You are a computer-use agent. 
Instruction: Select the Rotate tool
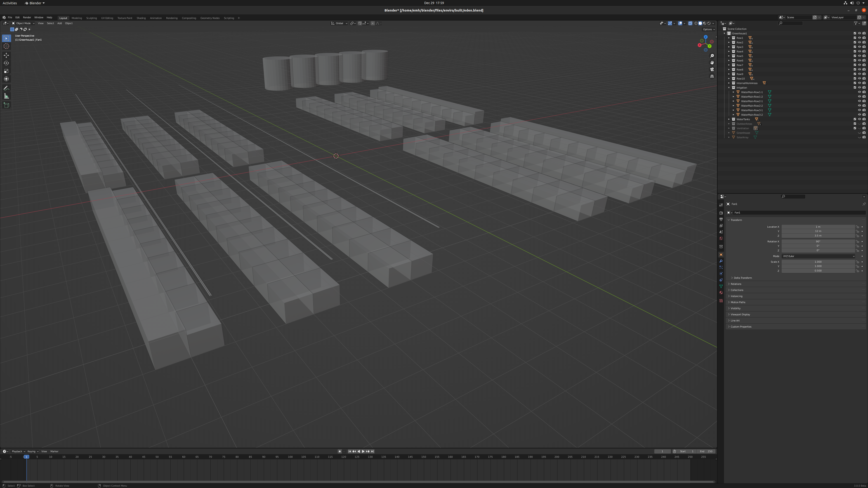pos(6,63)
